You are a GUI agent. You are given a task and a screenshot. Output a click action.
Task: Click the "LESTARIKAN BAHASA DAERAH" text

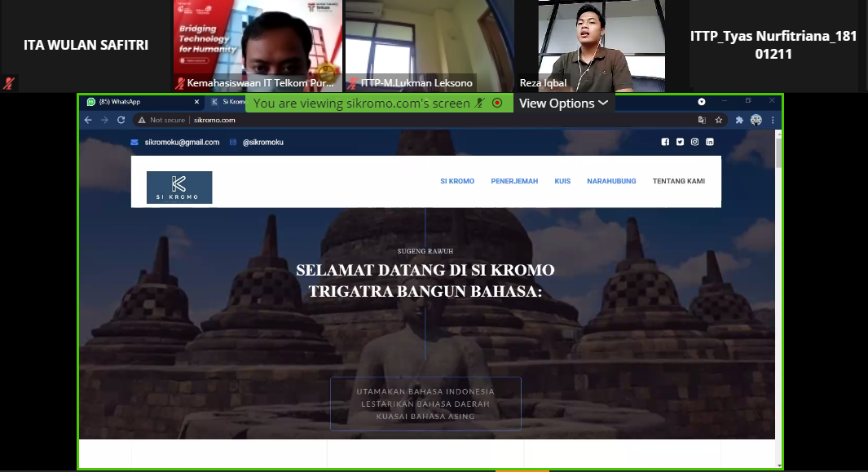point(425,404)
